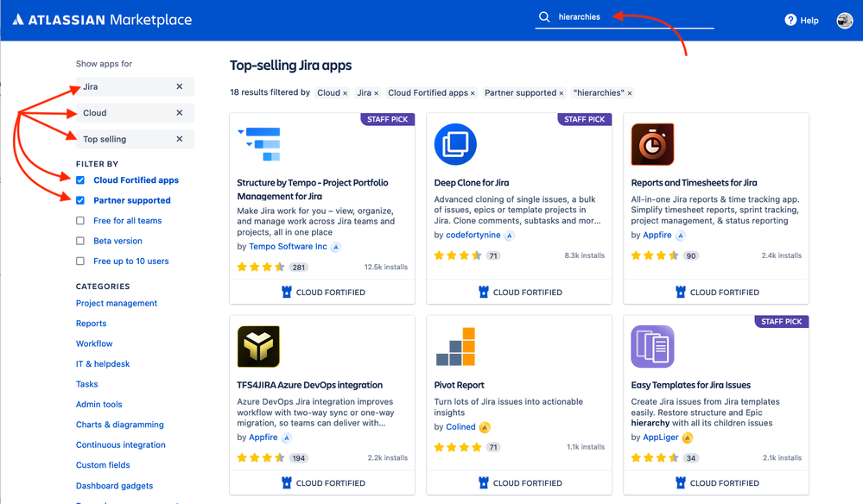
Task: Click Cloud Fortified badge on Pivot Report card
Action: click(519, 483)
